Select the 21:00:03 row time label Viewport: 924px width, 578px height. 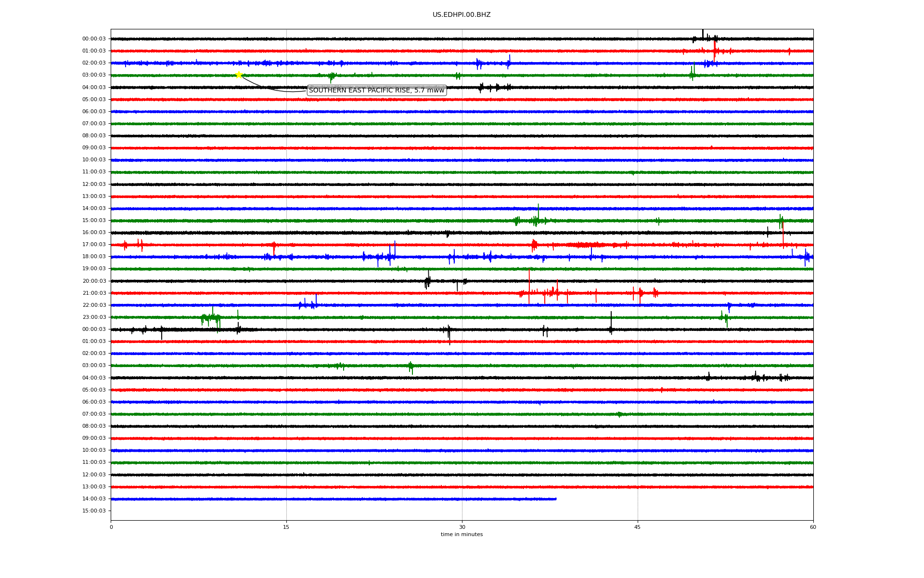point(94,293)
